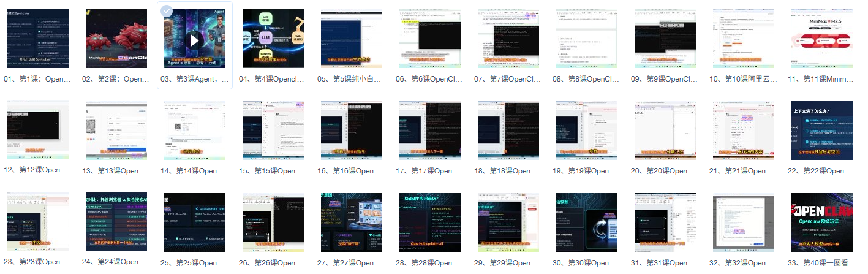The image size is (868, 274).
Task: Select thumbnail of video 15
Action: pyautogui.click(x=273, y=131)
